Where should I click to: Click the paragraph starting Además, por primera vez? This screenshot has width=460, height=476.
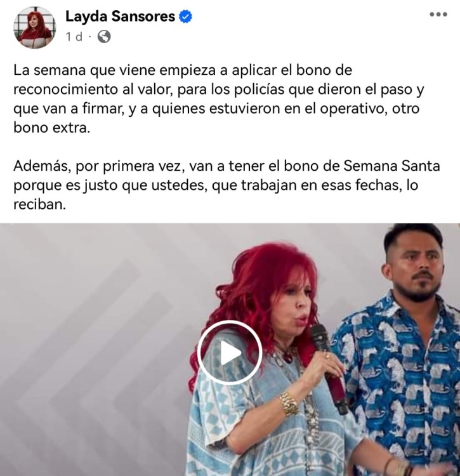tap(227, 185)
